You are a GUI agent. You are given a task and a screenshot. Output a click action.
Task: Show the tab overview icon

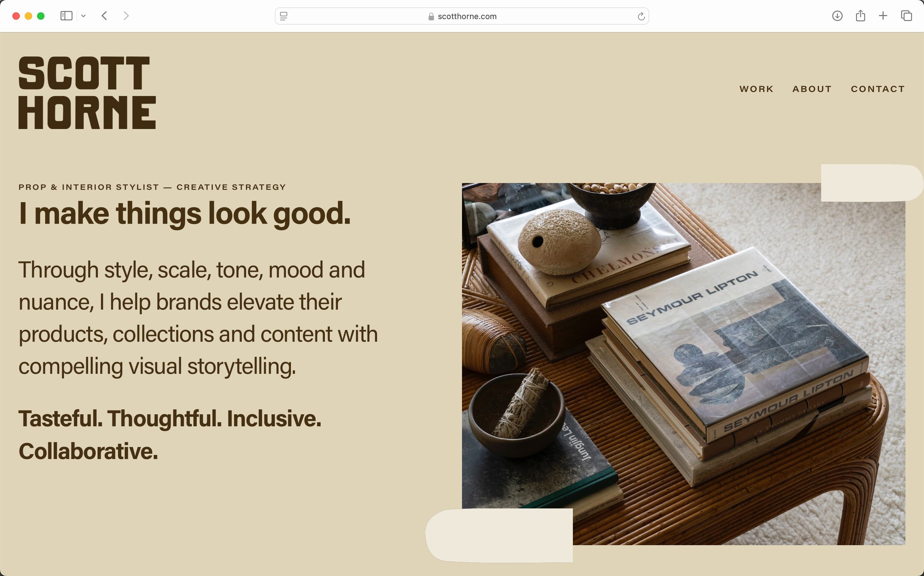pos(907,16)
